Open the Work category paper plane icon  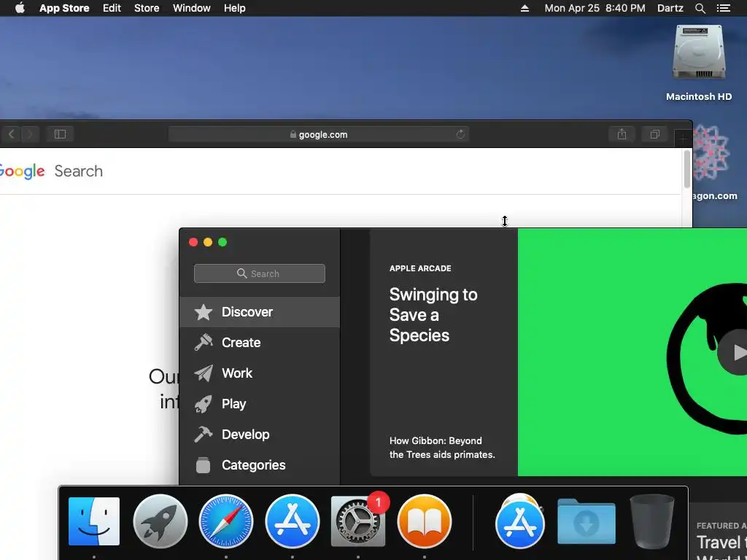[260, 373]
